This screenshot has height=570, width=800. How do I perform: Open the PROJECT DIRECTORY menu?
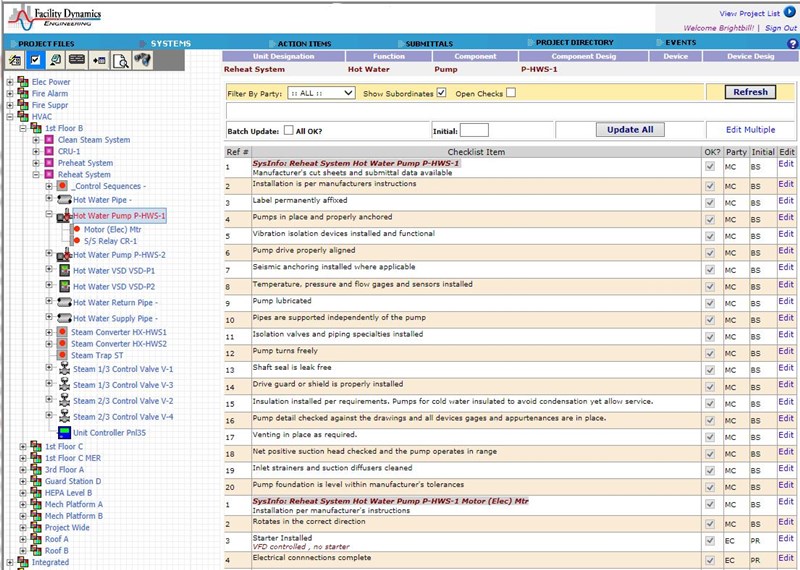click(x=574, y=43)
